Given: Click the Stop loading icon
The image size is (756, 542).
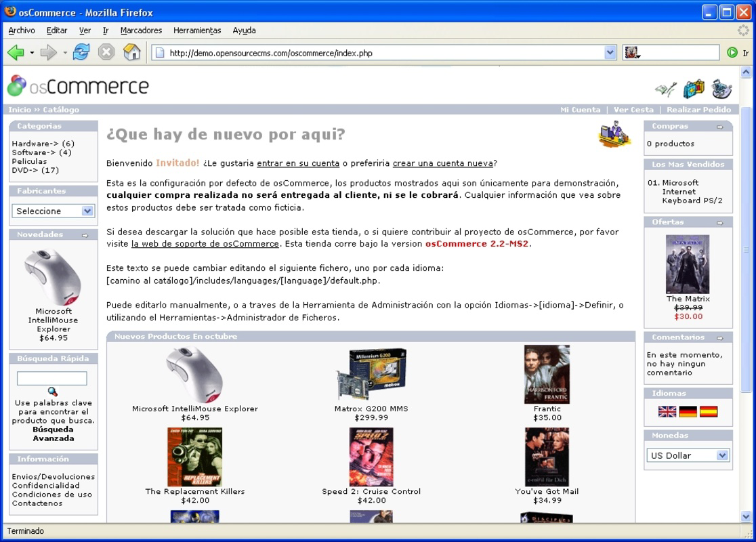Looking at the screenshot, I should [106, 52].
